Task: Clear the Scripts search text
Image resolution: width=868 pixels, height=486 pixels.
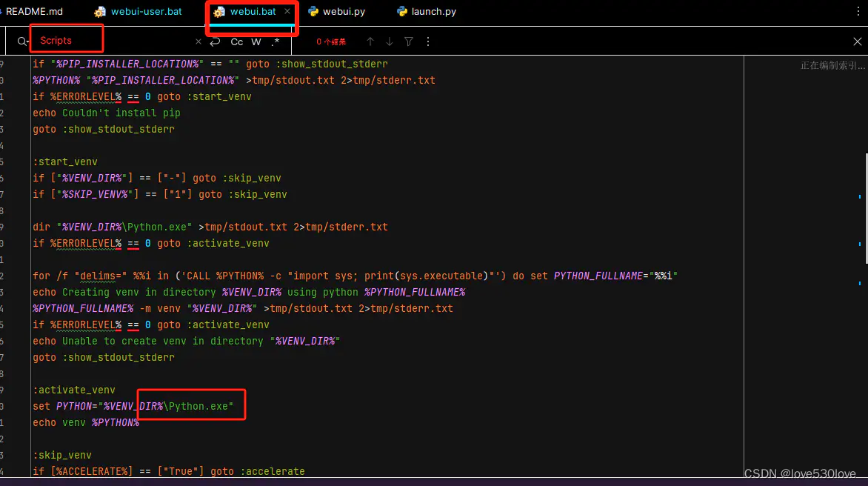Action: (198, 41)
